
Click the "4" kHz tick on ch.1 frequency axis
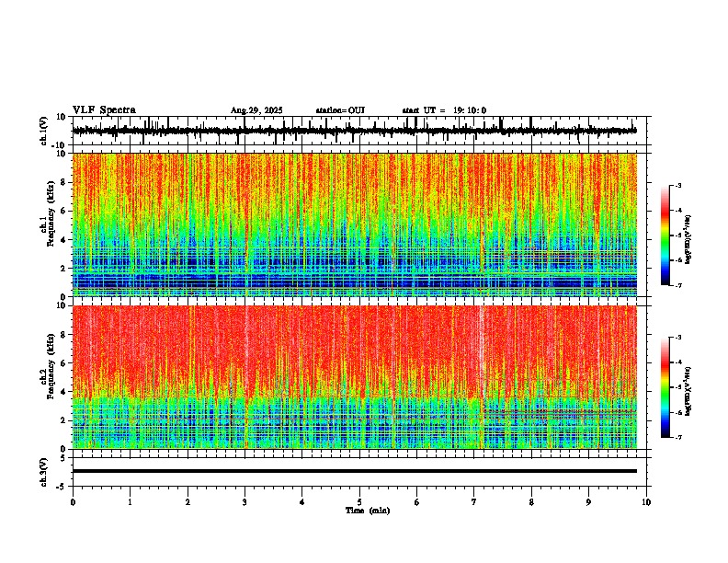click(x=64, y=240)
